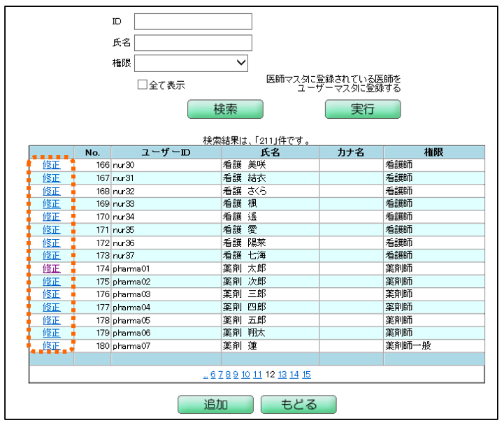504x425 pixels.
Task: Focus the ID text field
Action: [192, 22]
